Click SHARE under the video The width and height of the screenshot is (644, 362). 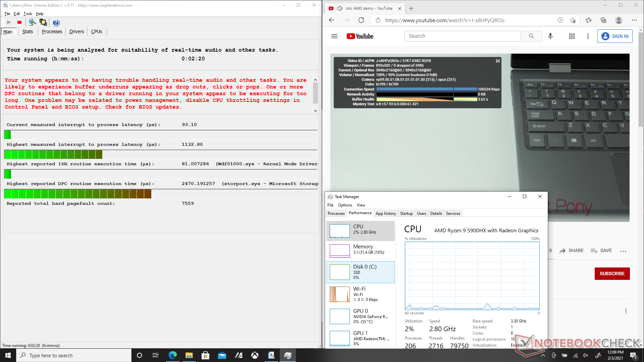point(572,251)
